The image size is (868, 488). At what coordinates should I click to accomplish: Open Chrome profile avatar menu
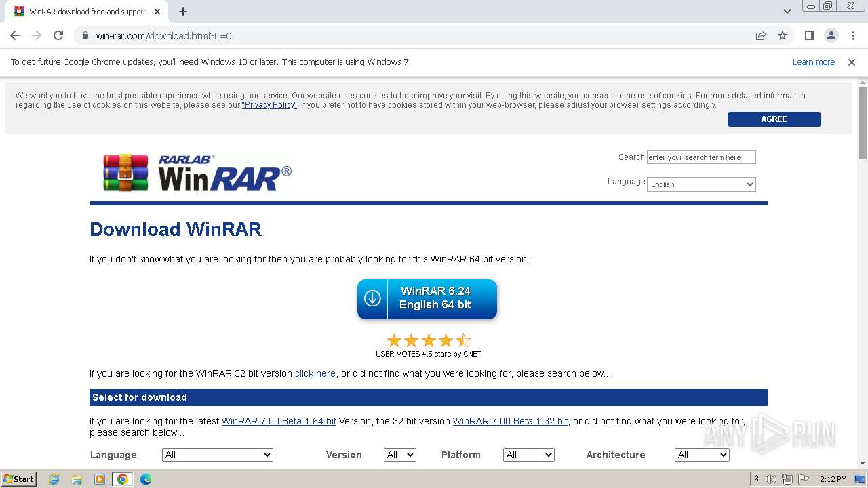[831, 35]
